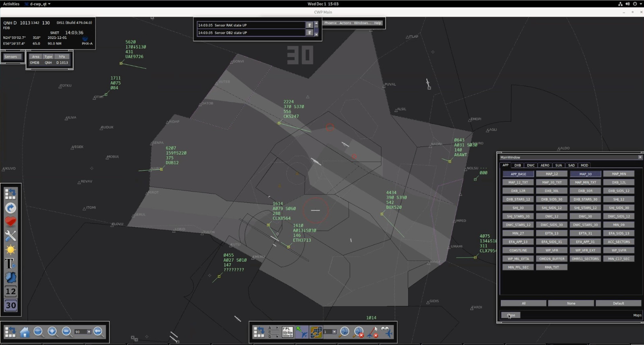Click the blue map region icon
The image size is (644, 345).
tap(10, 277)
